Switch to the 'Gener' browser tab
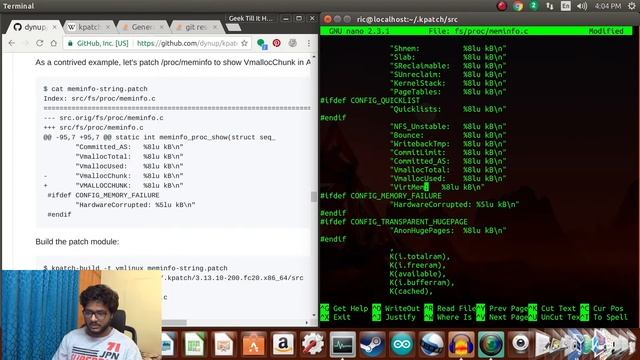 point(142,27)
